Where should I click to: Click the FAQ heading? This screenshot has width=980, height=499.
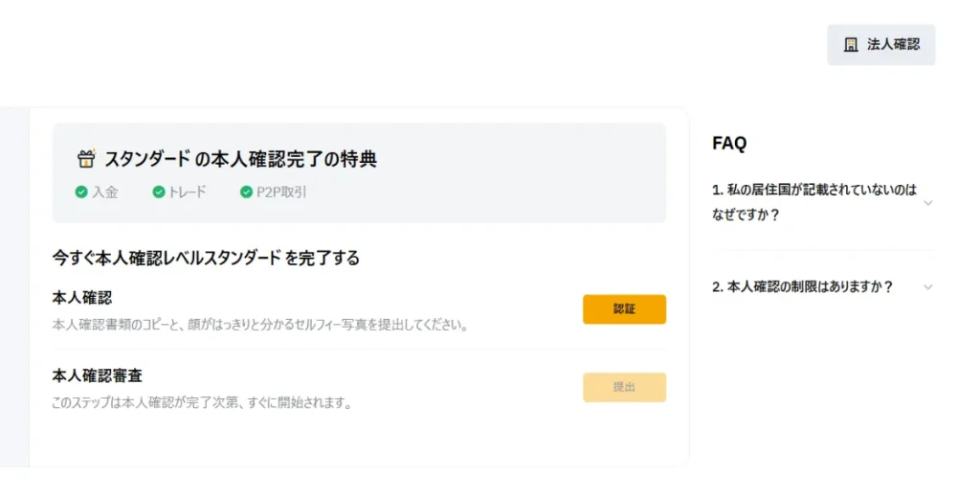[729, 144]
